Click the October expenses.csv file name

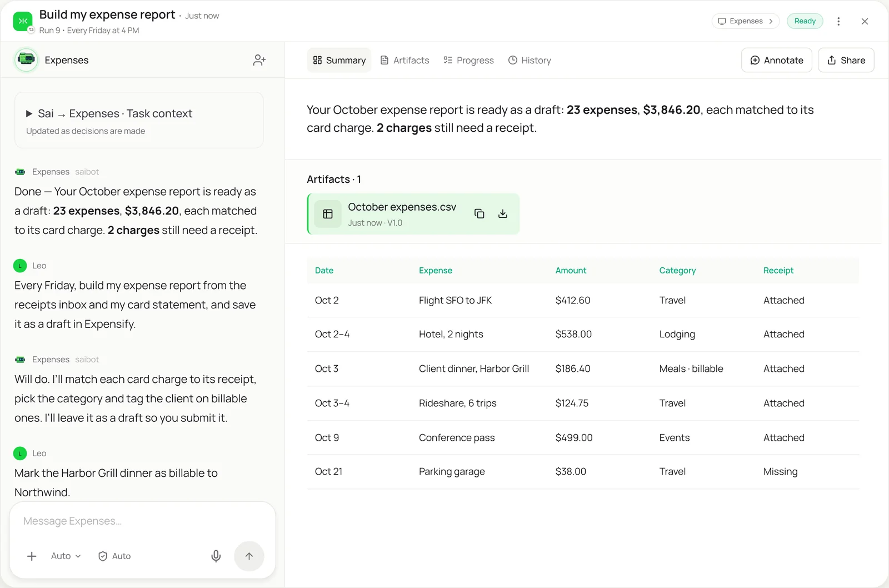click(402, 207)
